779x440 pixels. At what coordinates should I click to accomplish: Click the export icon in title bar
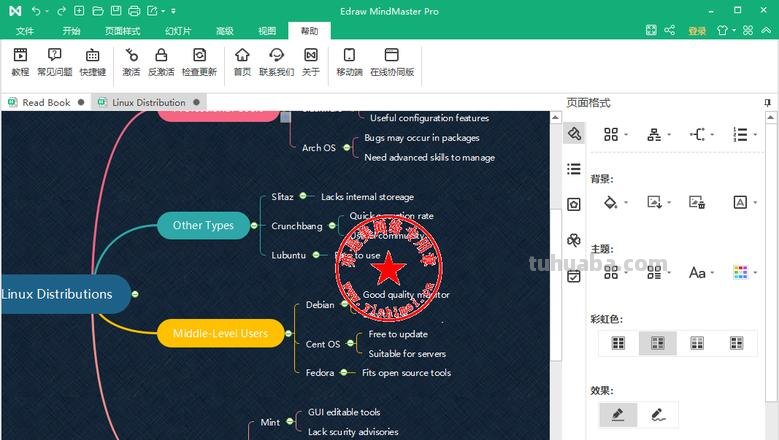pos(153,10)
